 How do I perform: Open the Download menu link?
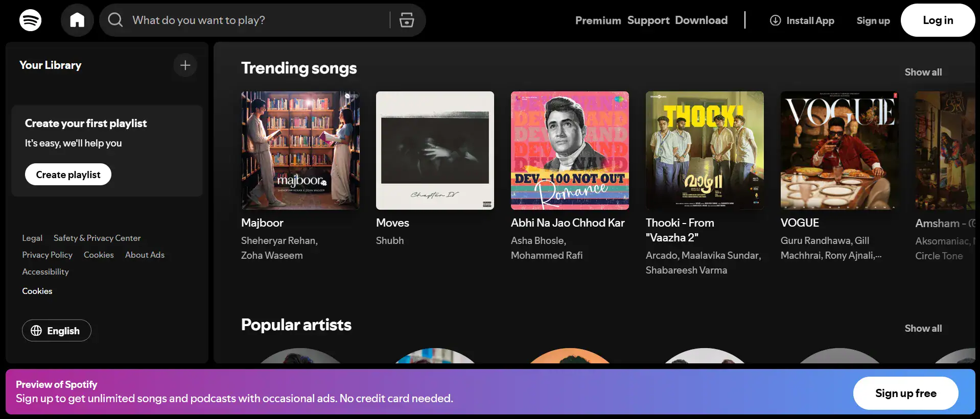(x=701, y=20)
